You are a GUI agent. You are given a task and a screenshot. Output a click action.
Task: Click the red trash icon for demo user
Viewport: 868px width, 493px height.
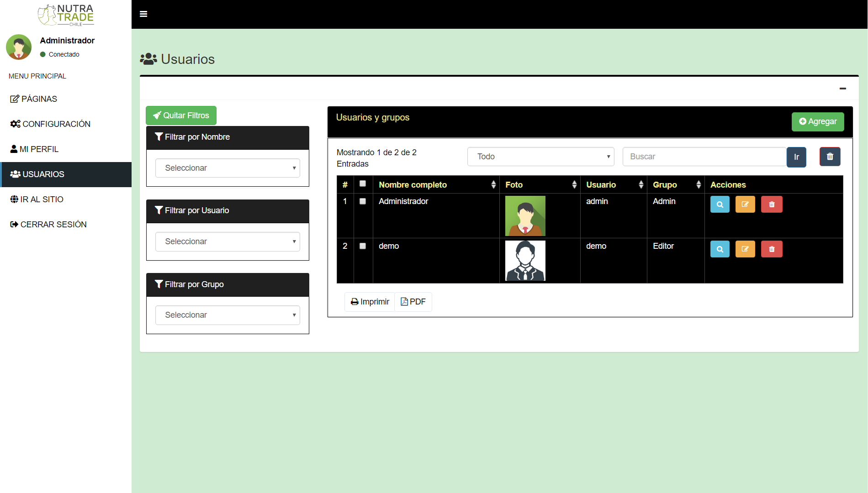click(771, 249)
